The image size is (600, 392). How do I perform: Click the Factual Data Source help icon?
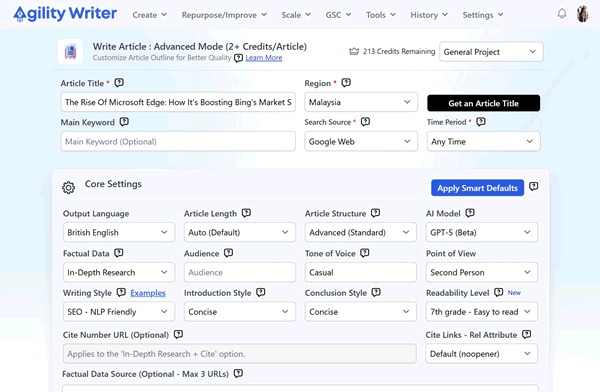point(238,373)
